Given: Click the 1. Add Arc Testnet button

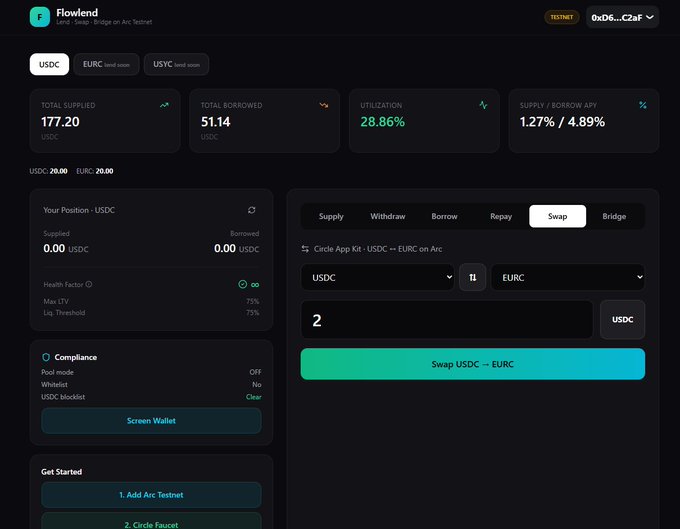Looking at the screenshot, I should (x=151, y=495).
